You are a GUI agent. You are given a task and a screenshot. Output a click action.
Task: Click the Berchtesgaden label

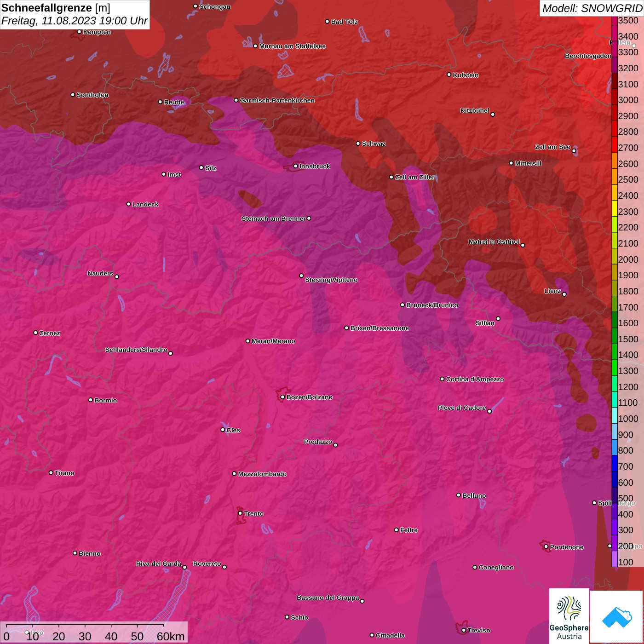[x=588, y=56]
